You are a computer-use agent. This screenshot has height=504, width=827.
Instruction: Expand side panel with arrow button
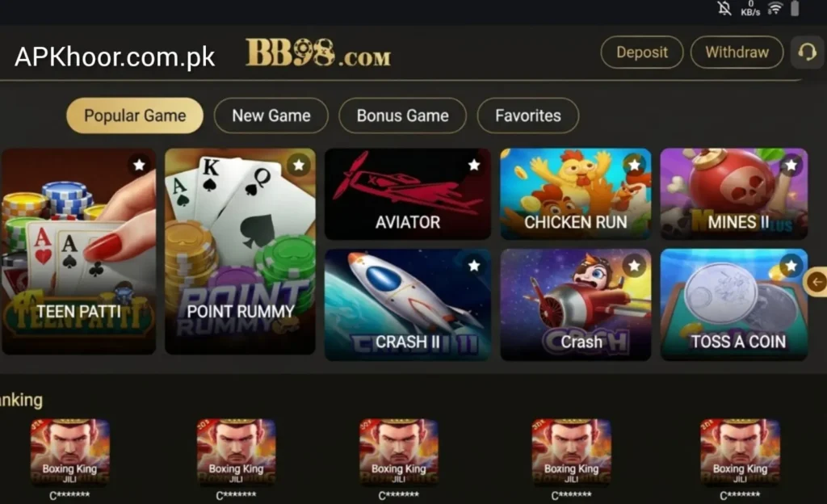[816, 282]
